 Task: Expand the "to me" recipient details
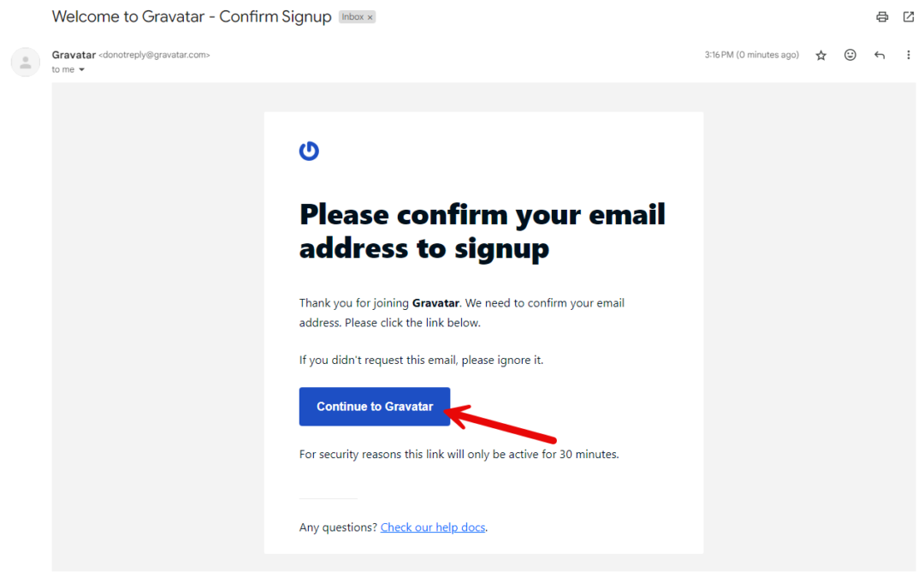(x=82, y=70)
